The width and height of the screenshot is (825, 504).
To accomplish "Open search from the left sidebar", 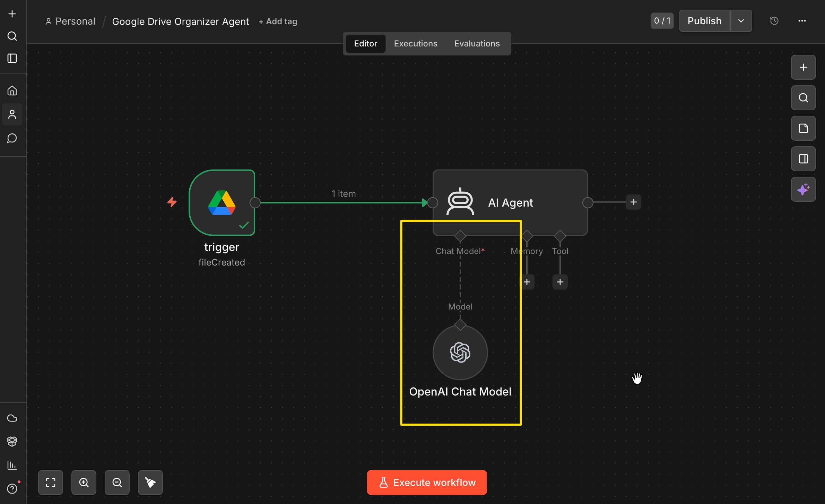I will (12, 36).
